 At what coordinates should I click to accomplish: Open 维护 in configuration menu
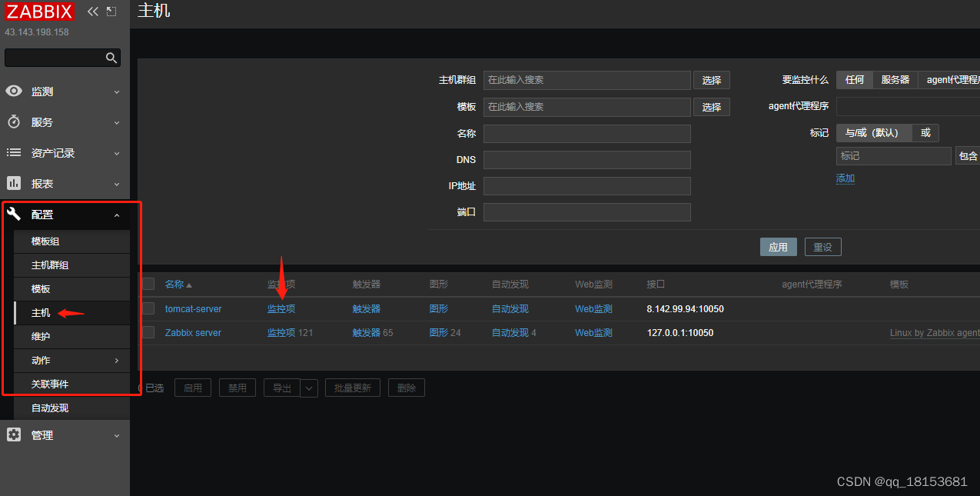coord(41,337)
